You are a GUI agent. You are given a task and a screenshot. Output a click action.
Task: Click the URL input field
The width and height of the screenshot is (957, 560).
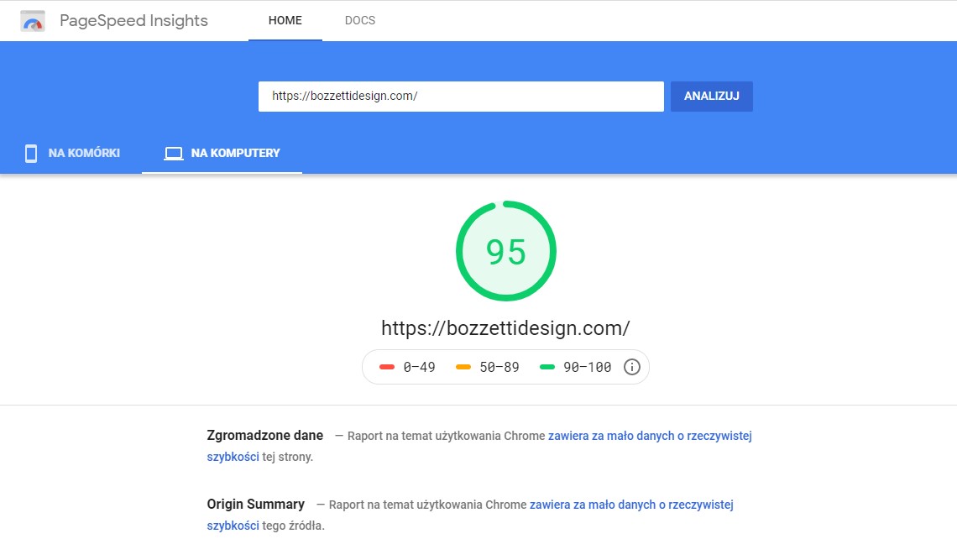461,97
